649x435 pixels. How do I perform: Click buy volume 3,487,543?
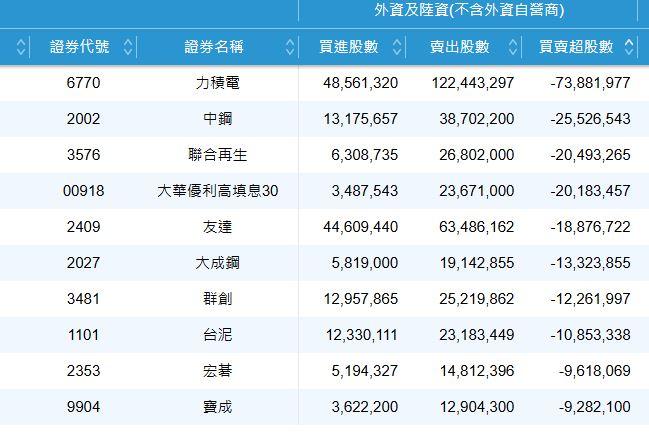[x=364, y=191]
